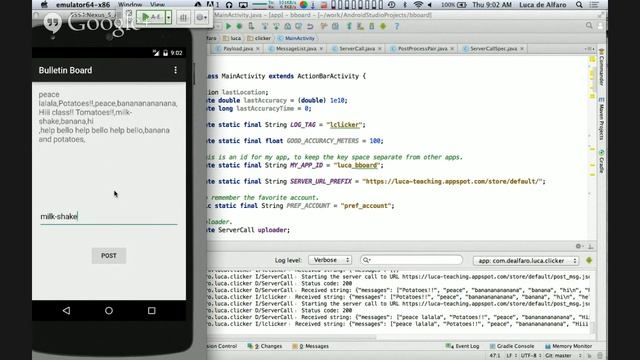This screenshot has width=640, height=360.
Task: Click the logcat search field
Action: click(411, 260)
